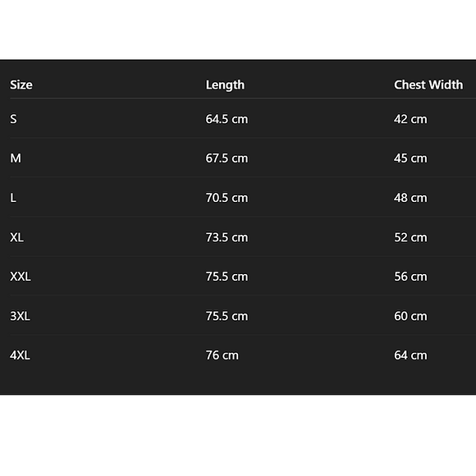Click the 67.5 cm length value
Image resolution: width=476 pixels, height=476 pixels.
pyautogui.click(x=227, y=158)
